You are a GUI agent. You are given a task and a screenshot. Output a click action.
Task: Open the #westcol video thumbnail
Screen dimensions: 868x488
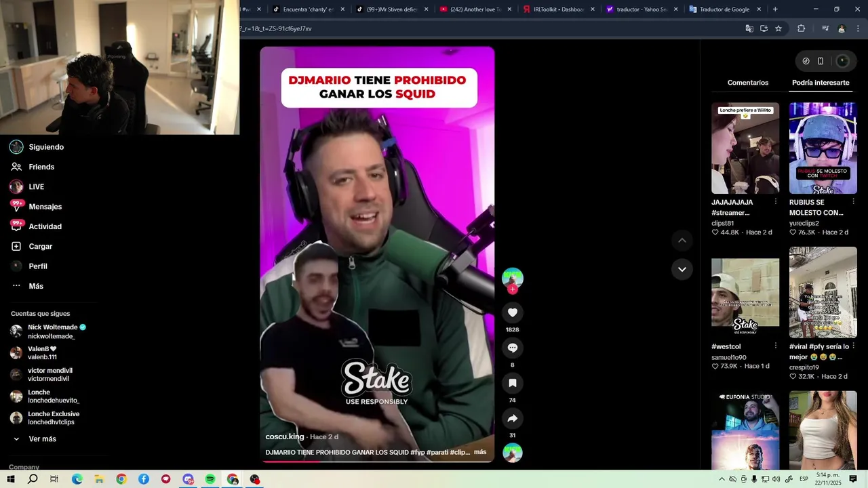[745, 292]
